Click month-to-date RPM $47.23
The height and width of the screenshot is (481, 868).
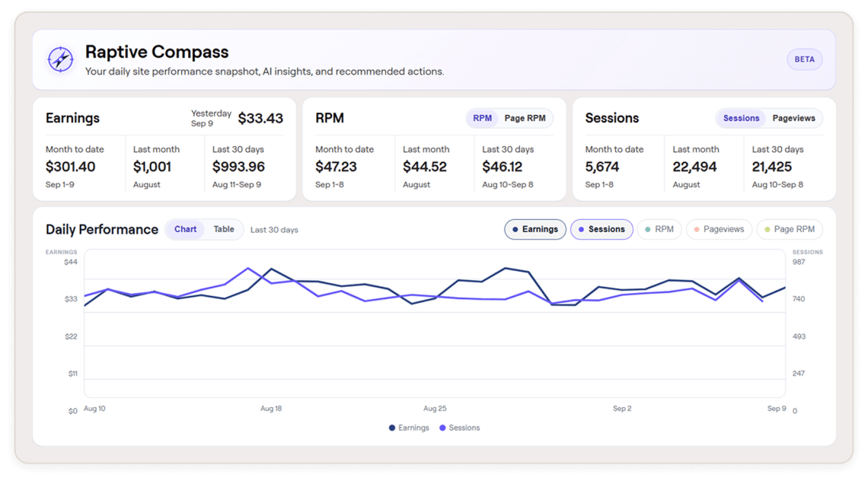[336, 167]
